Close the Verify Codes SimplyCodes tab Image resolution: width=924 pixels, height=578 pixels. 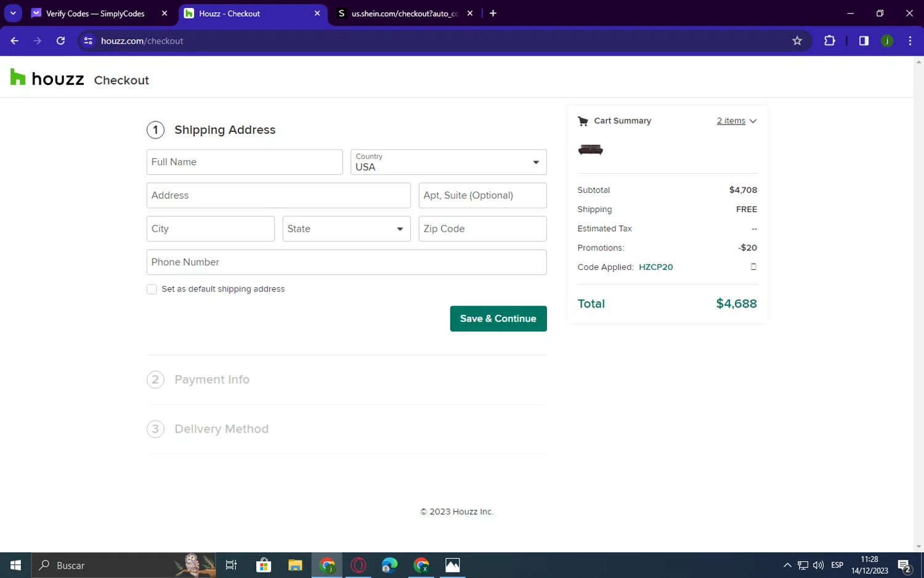pyautogui.click(x=164, y=13)
